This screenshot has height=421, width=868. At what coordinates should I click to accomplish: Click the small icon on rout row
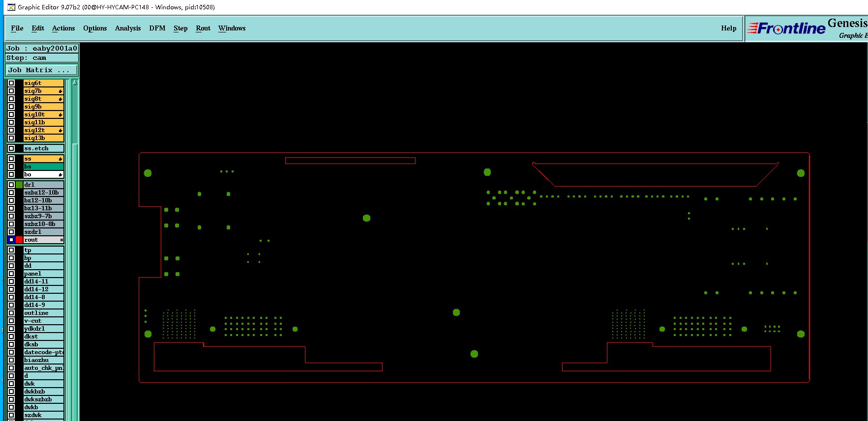tap(61, 240)
